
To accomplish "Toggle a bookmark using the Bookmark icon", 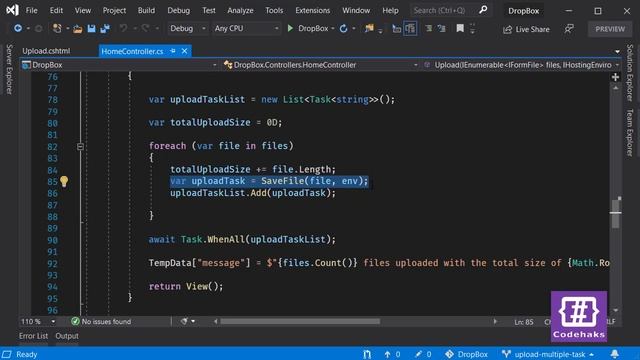I will click(x=460, y=28).
